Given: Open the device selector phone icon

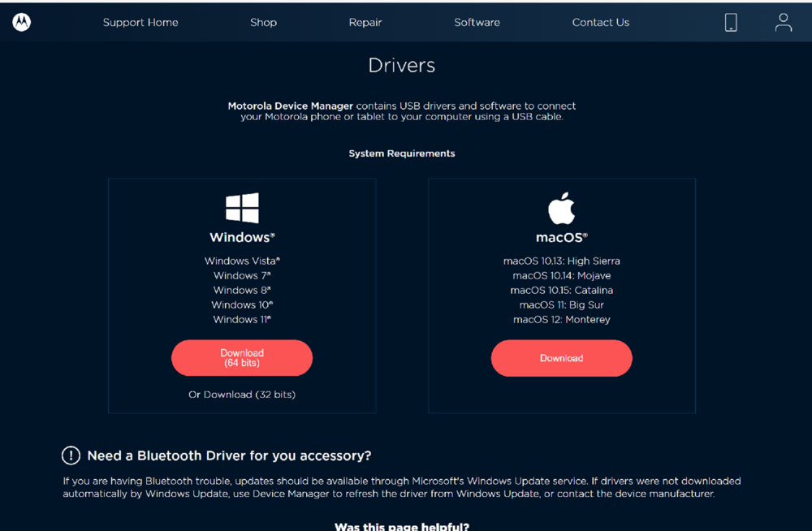Looking at the screenshot, I should pyautogui.click(x=731, y=23).
